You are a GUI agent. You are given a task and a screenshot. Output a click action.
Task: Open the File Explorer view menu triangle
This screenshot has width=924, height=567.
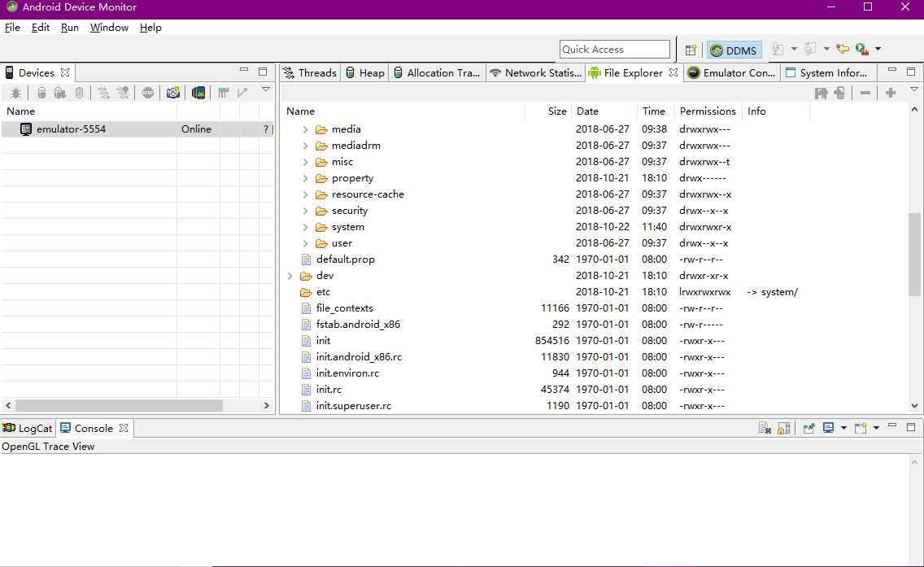914,89
